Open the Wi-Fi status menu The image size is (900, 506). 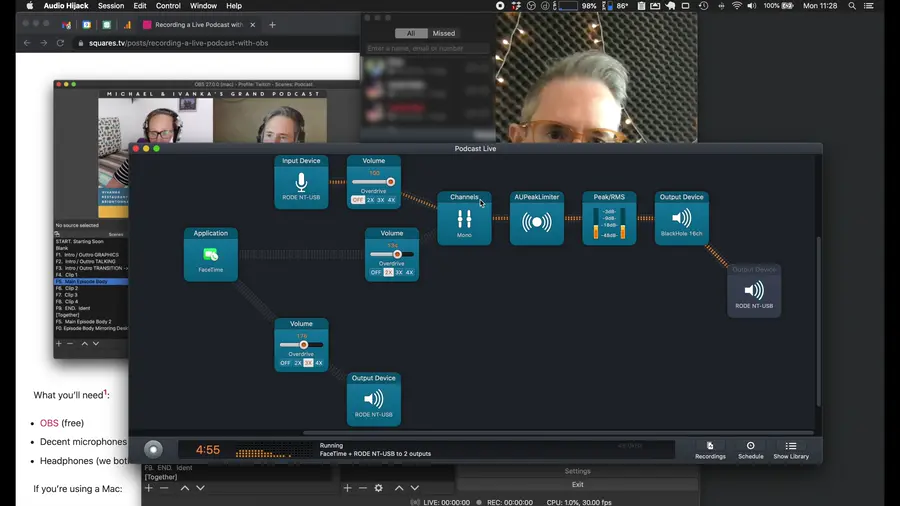tap(736, 6)
